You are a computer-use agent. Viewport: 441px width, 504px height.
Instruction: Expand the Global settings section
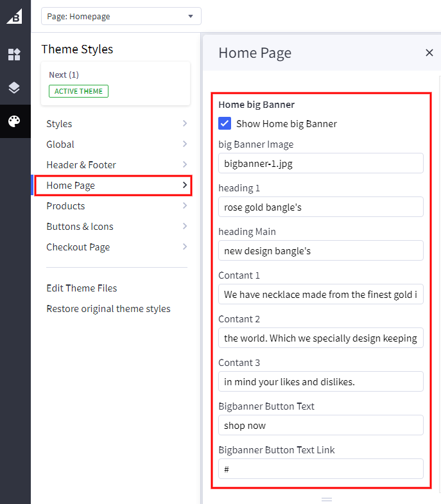[x=116, y=144]
